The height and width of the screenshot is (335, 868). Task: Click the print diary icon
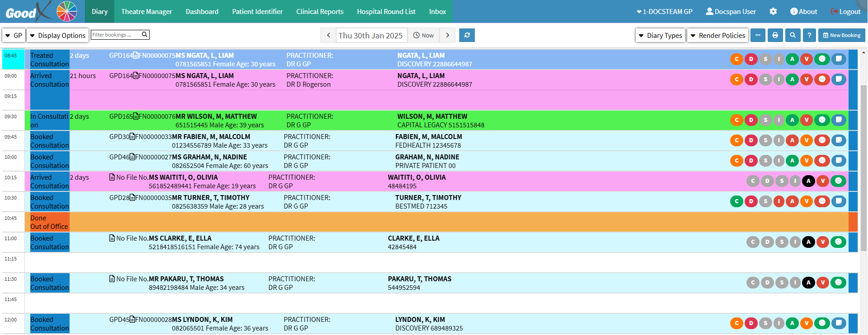(x=775, y=35)
